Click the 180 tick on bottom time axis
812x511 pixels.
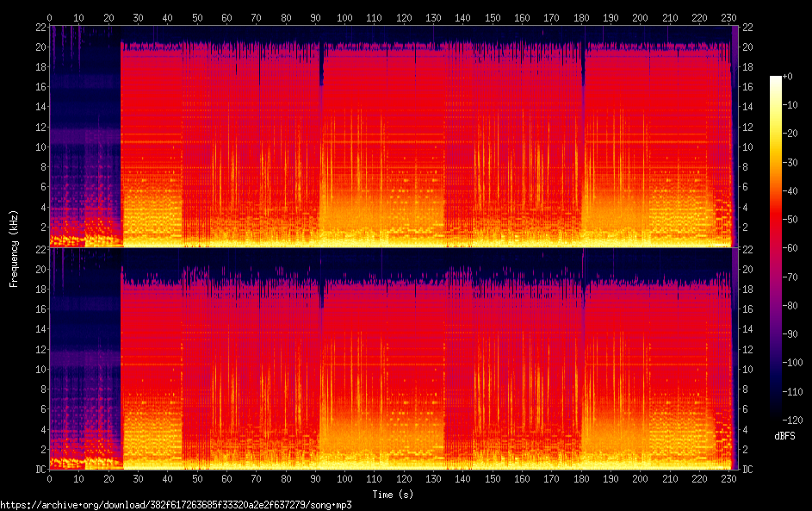581,479
